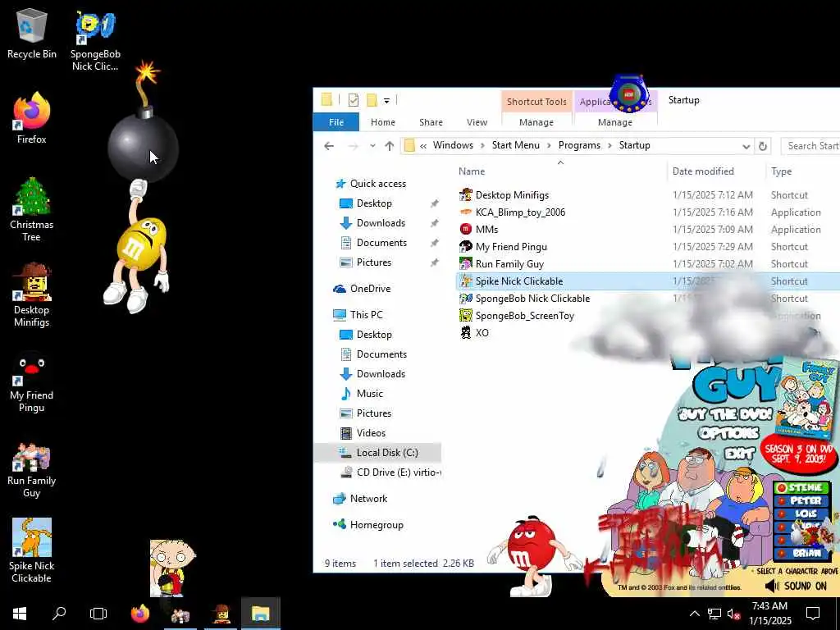Click EXIT in the Family Guy toy

point(739,454)
